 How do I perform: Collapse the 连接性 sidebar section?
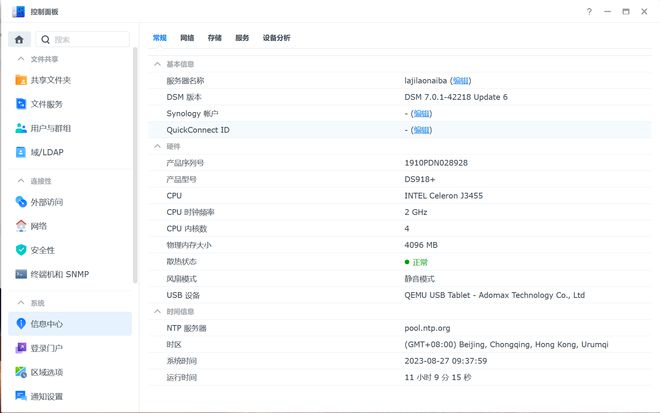(20, 181)
